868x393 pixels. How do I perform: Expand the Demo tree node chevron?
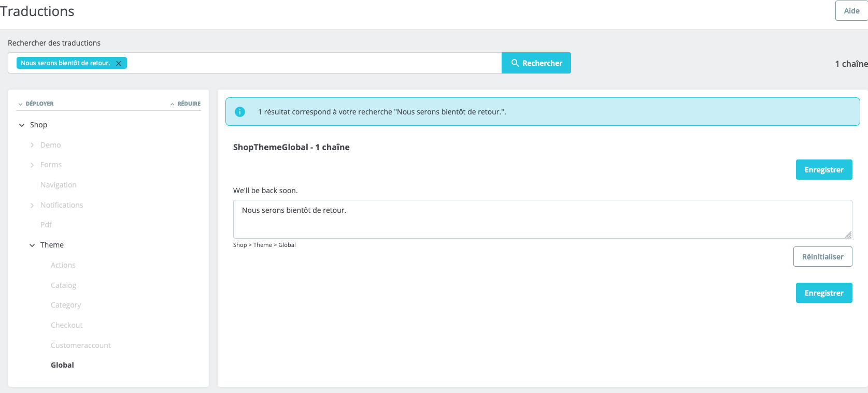[x=32, y=145]
